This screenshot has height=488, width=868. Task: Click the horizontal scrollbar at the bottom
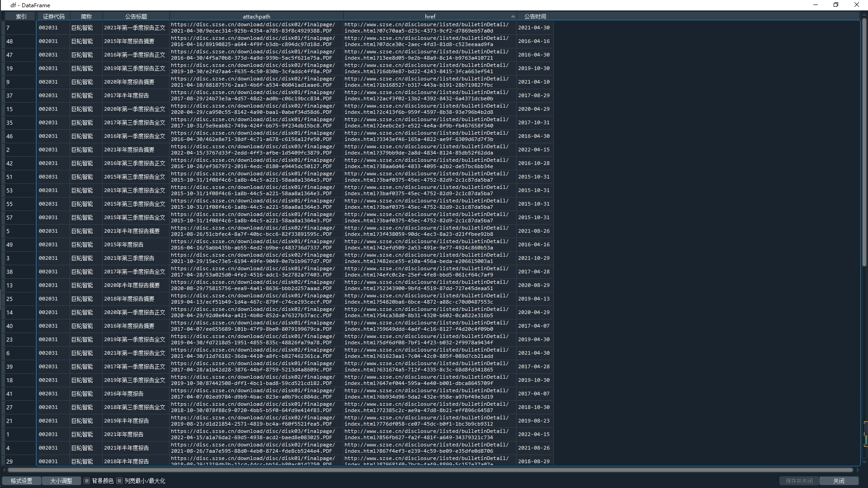coord(429,470)
